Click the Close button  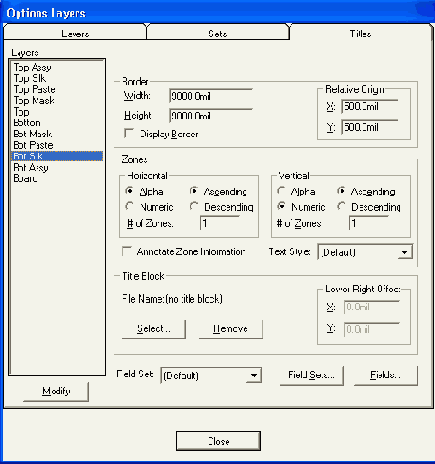pos(218,441)
